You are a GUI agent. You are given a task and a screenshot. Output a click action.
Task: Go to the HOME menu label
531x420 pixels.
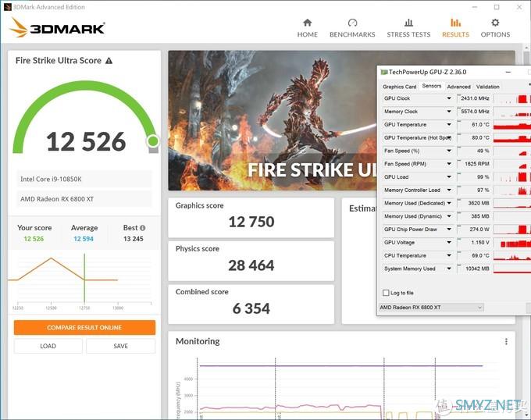tap(307, 34)
